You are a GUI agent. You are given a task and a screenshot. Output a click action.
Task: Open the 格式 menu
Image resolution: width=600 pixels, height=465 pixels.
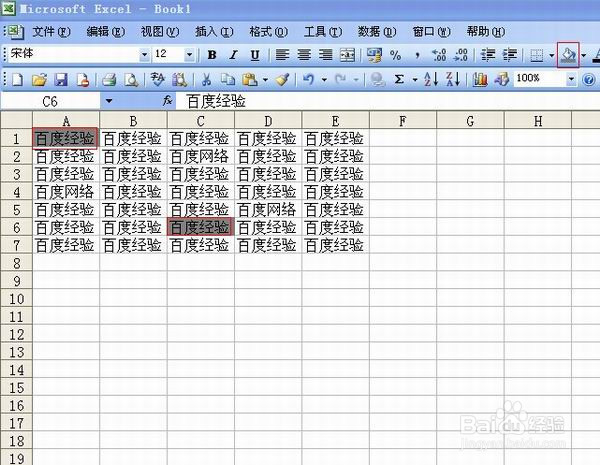point(269,31)
